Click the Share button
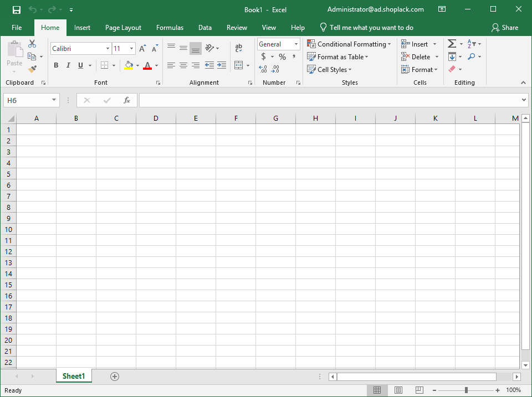 (505, 28)
